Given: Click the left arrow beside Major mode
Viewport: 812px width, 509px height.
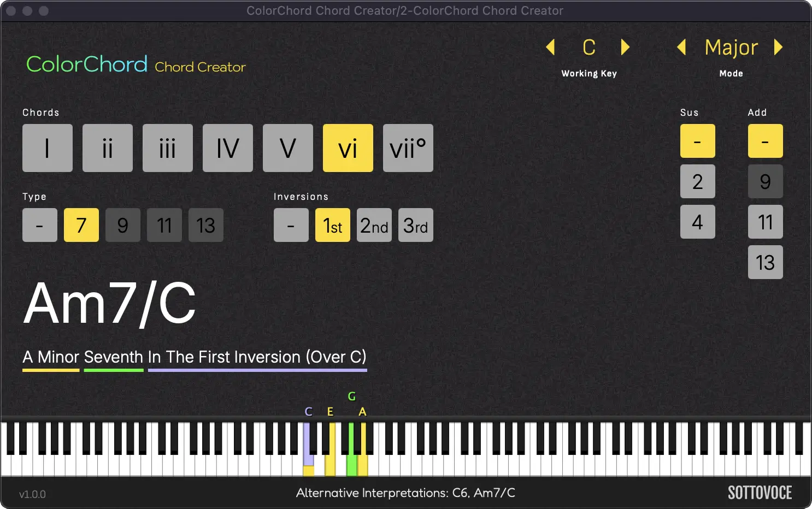Looking at the screenshot, I should [x=681, y=48].
